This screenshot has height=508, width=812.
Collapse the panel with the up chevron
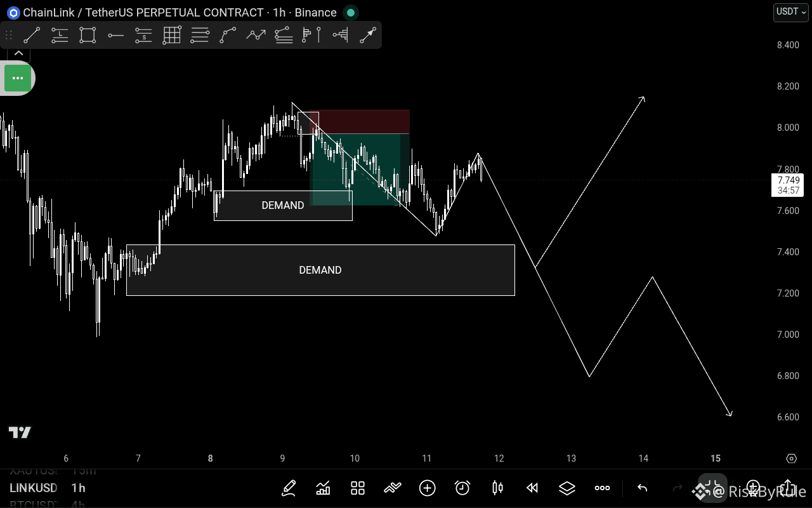pos(18,53)
